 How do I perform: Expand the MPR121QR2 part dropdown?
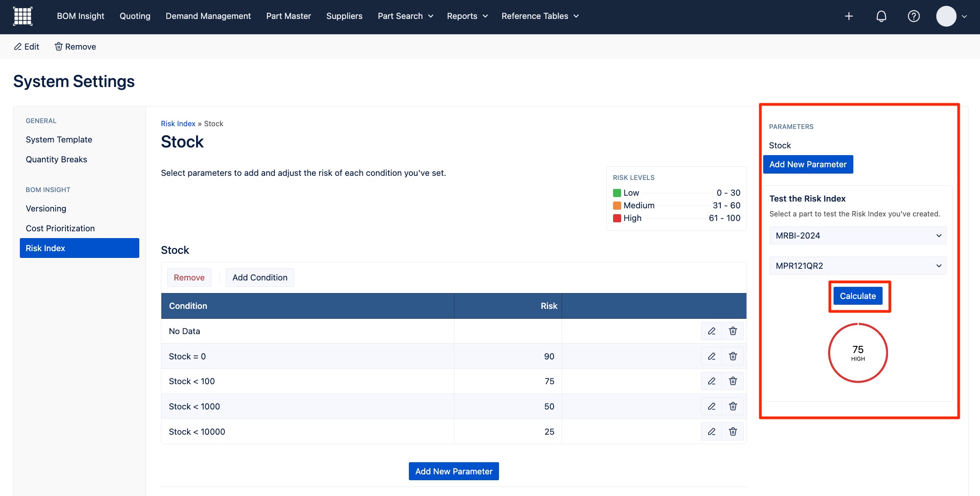pyautogui.click(x=857, y=266)
